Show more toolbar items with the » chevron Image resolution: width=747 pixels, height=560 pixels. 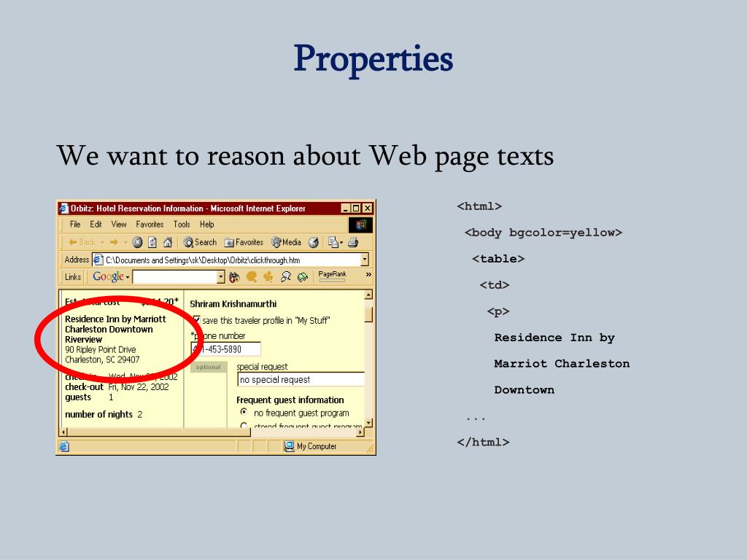pyautogui.click(x=368, y=274)
